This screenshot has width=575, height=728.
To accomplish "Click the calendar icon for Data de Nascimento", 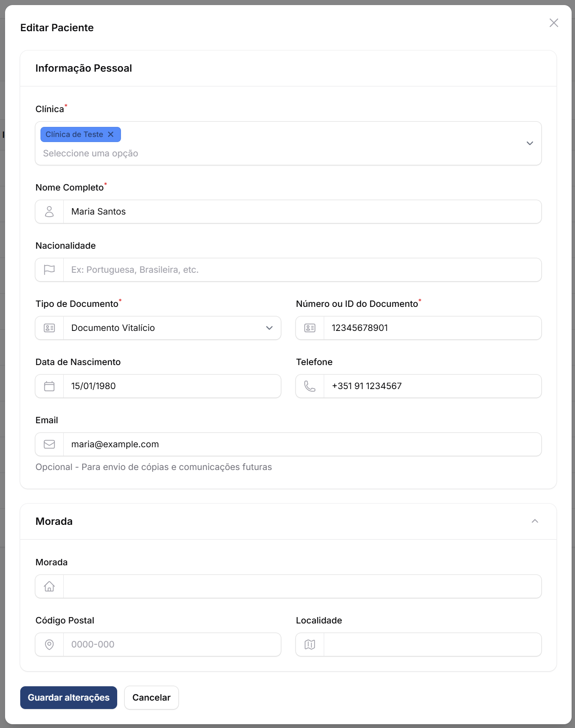I will point(49,386).
